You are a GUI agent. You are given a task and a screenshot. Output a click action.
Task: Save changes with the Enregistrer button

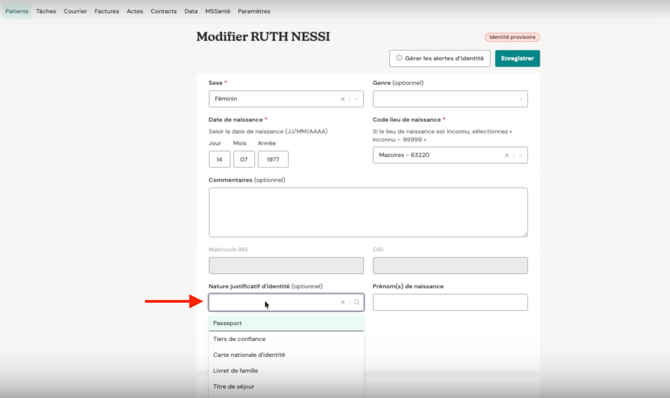517,59
